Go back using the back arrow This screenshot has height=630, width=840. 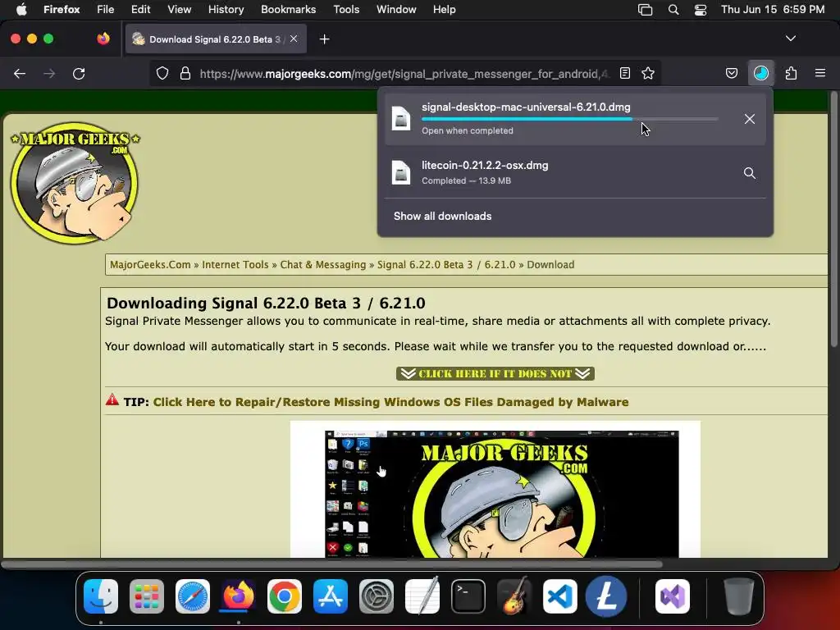[20, 73]
